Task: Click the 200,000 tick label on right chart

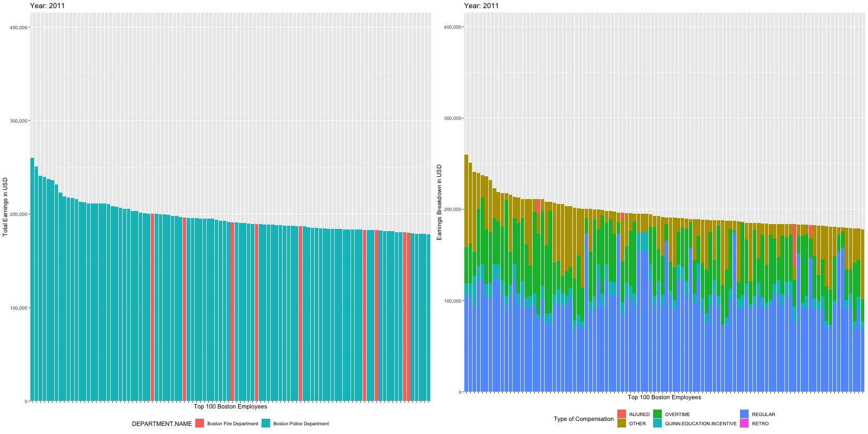Action: point(452,209)
